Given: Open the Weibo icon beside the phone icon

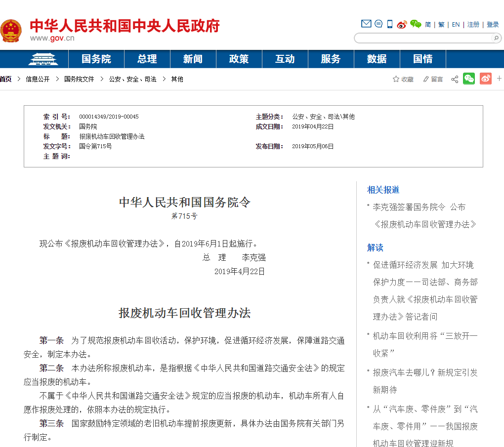Looking at the screenshot, I should pos(402,24).
